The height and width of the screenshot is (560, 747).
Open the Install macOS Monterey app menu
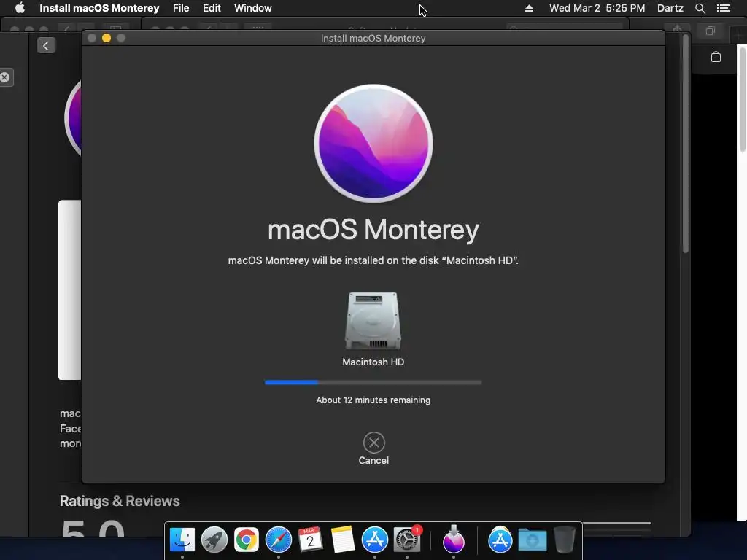pyautogui.click(x=99, y=8)
